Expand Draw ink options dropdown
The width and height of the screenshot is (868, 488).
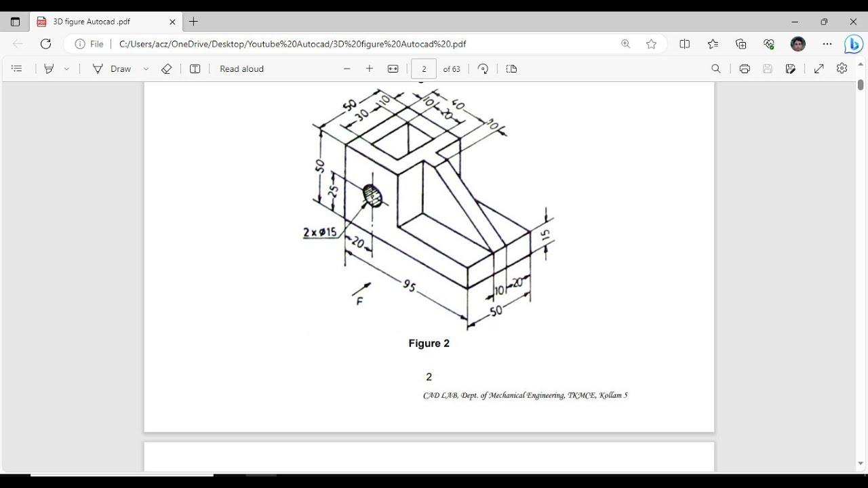pyautogui.click(x=146, y=68)
